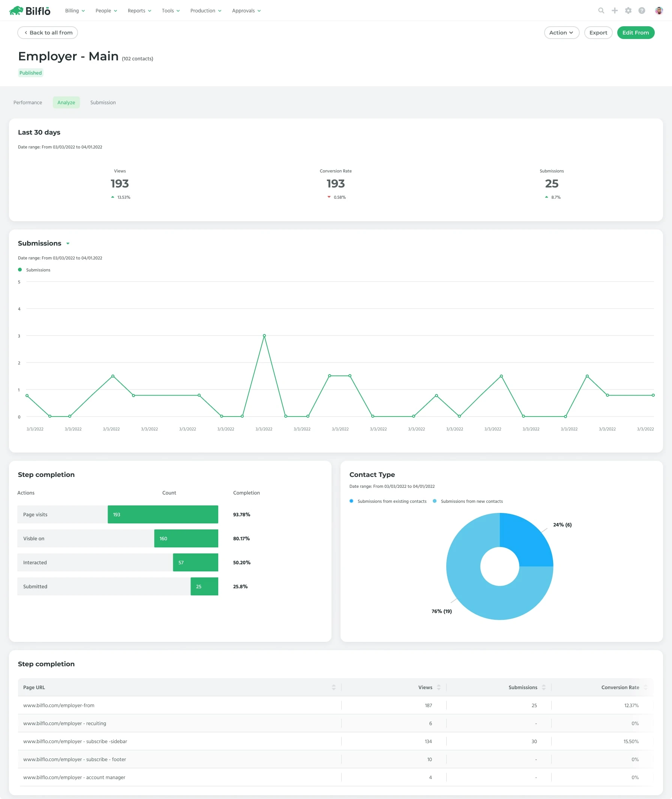The image size is (672, 799).
Task: Open the settings gear icon
Action: click(628, 10)
